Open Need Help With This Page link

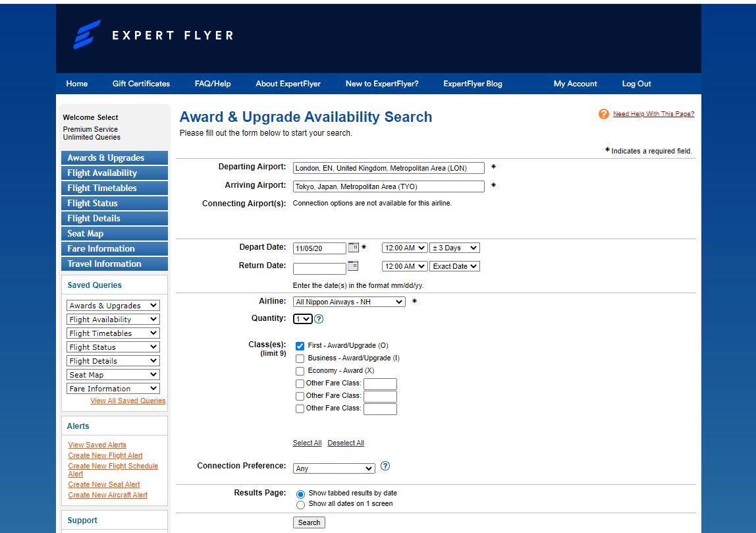pyautogui.click(x=653, y=114)
